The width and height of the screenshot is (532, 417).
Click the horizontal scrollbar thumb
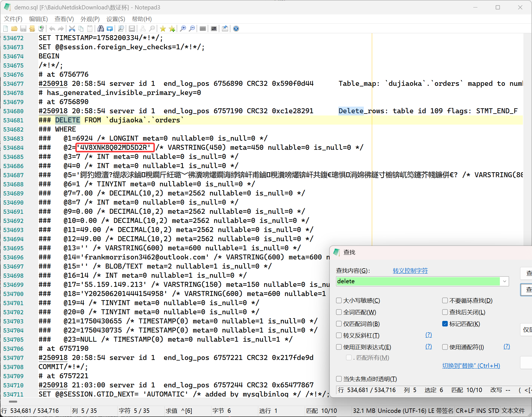(x=13, y=401)
